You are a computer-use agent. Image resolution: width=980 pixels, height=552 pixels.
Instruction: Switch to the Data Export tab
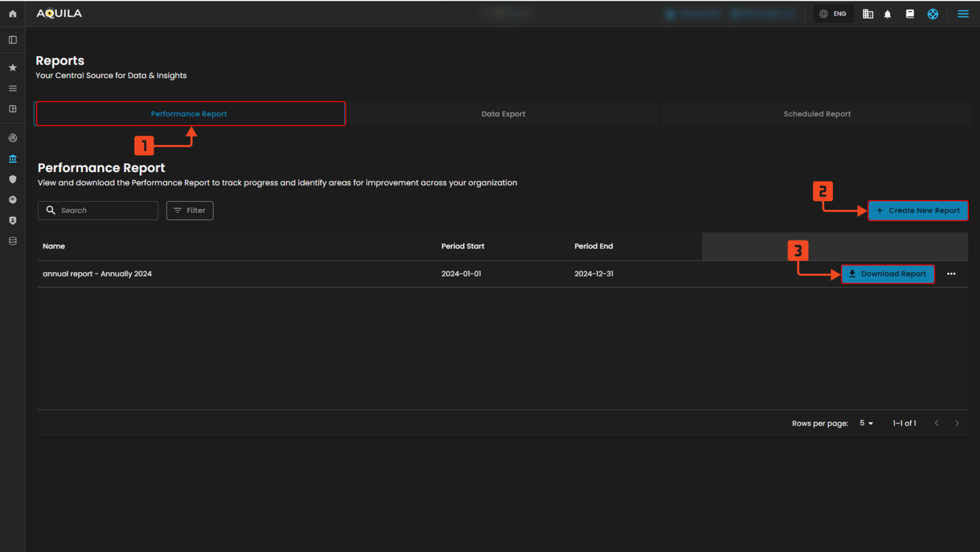tap(503, 114)
